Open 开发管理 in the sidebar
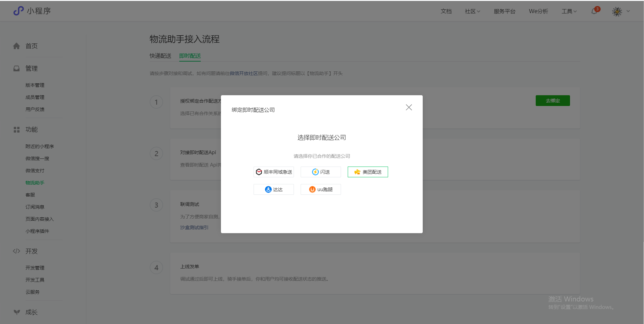The image size is (644, 324). pyautogui.click(x=35, y=268)
